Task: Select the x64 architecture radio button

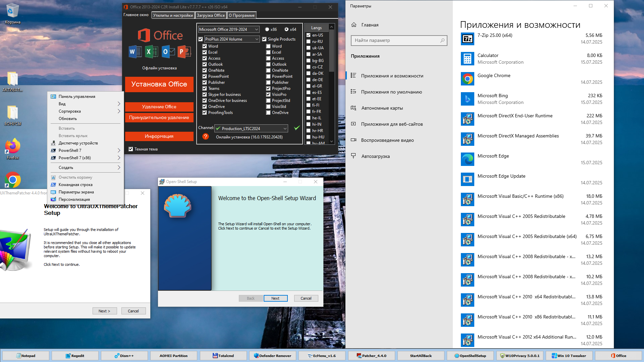Action: 286,29
